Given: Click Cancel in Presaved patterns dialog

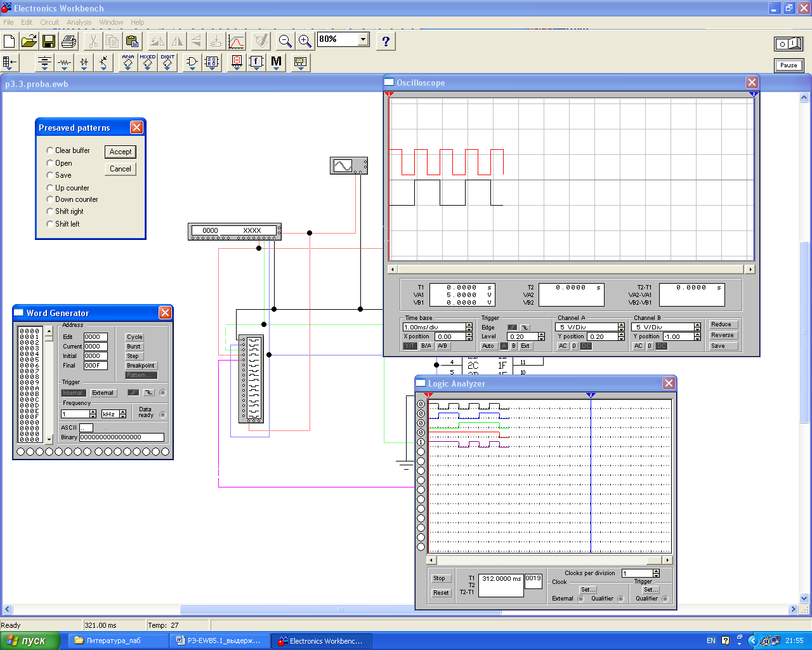Looking at the screenshot, I should 121,169.
